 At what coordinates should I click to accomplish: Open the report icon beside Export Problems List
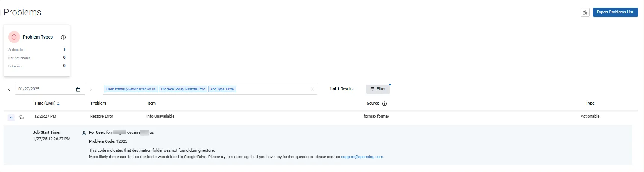[x=585, y=12]
